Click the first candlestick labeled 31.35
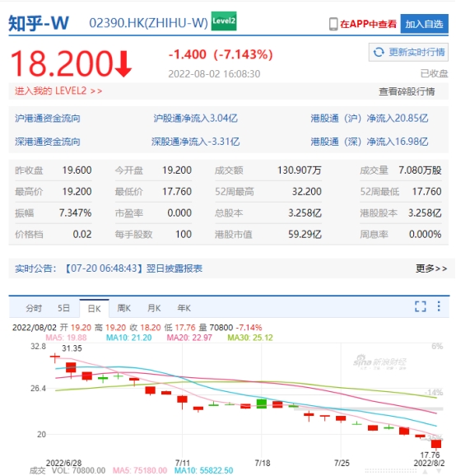Screen dimensions: 456x476 tap(55, 358)
